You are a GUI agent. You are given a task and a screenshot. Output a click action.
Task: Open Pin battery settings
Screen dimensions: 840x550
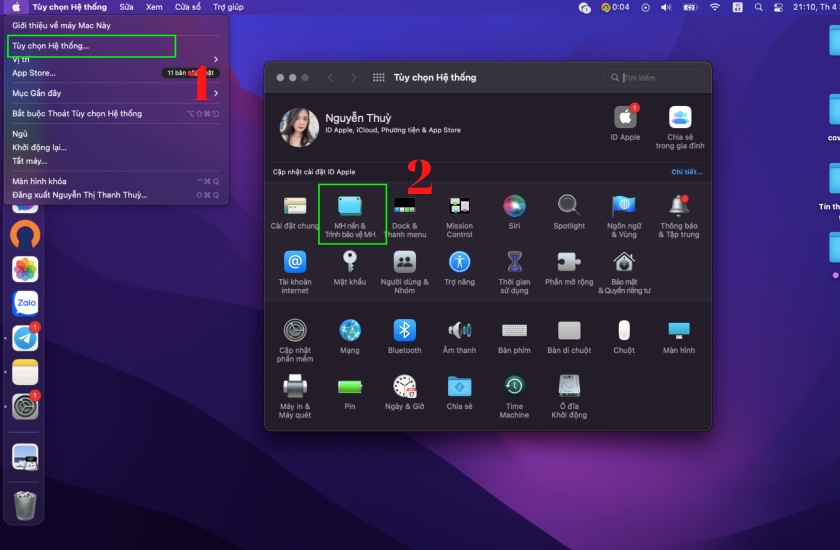click(350, 393)
